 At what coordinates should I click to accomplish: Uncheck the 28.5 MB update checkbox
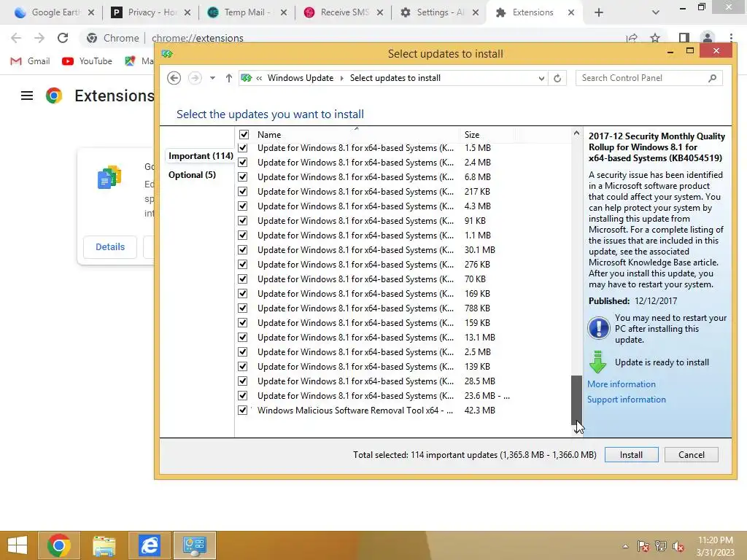(x=242, y=381)
